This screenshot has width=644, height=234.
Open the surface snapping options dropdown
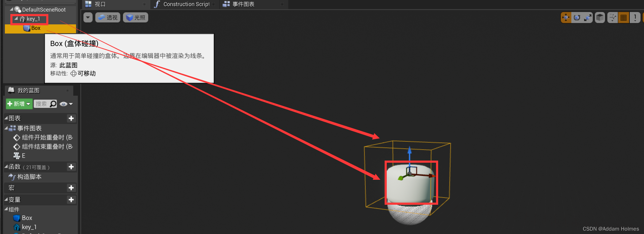612,17
